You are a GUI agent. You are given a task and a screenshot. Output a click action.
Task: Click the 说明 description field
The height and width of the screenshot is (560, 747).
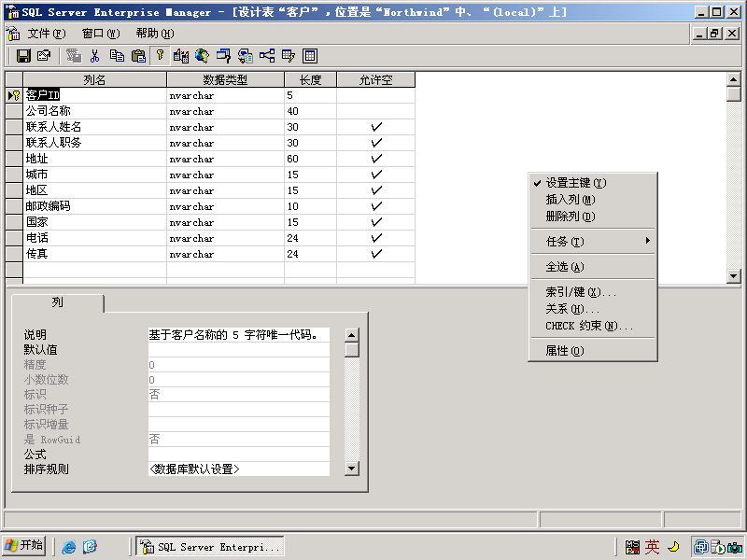click(239, 335)
